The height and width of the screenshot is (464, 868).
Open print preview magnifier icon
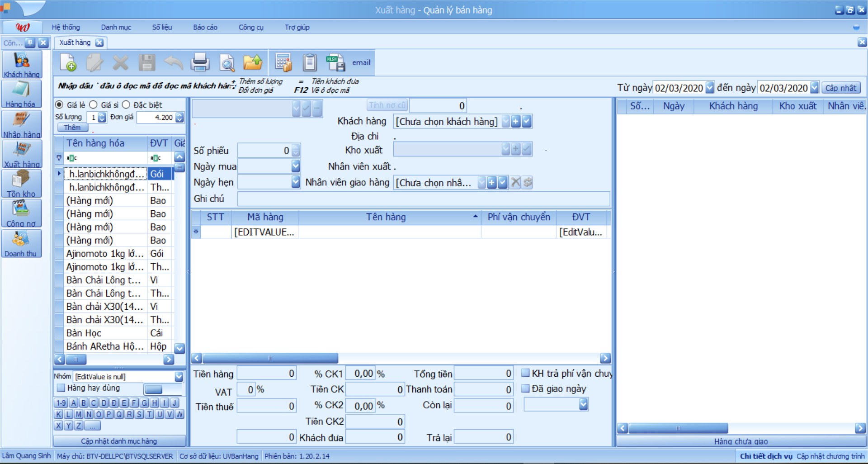[x=226, y=62]
